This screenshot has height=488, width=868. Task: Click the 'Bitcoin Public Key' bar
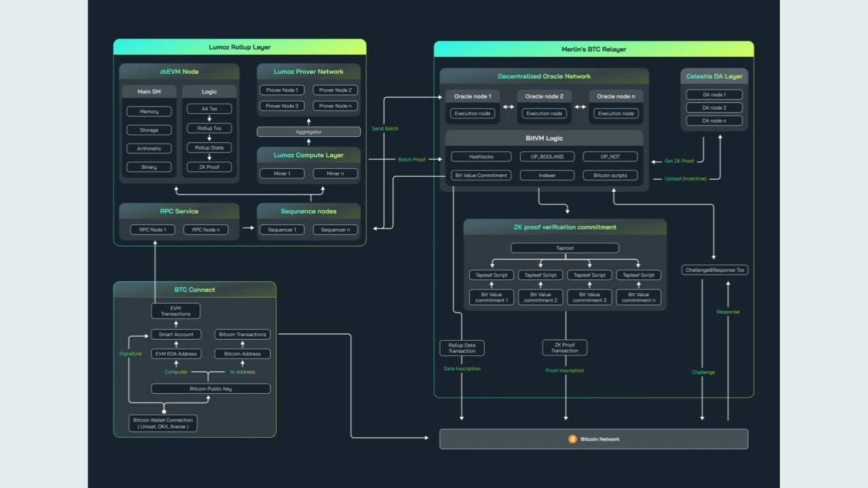(x=210, y=389)
